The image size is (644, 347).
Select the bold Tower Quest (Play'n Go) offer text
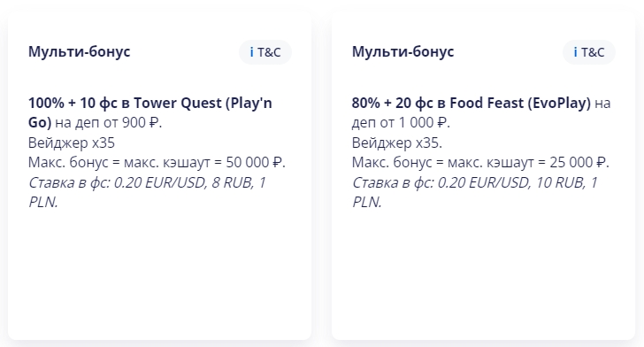click(149, 112)
